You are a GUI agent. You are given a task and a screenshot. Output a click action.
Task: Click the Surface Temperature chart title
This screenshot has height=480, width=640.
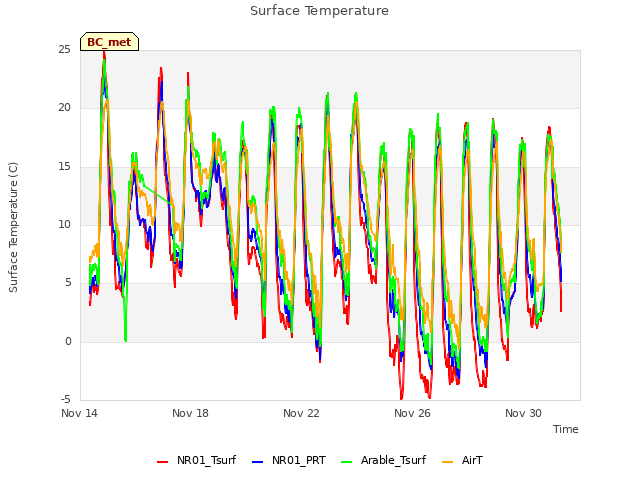point(319,11)
